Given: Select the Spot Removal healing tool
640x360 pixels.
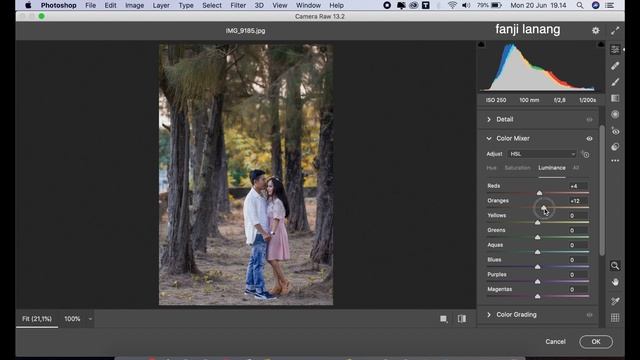Looking at the screenshot, I should click(615, 66).
